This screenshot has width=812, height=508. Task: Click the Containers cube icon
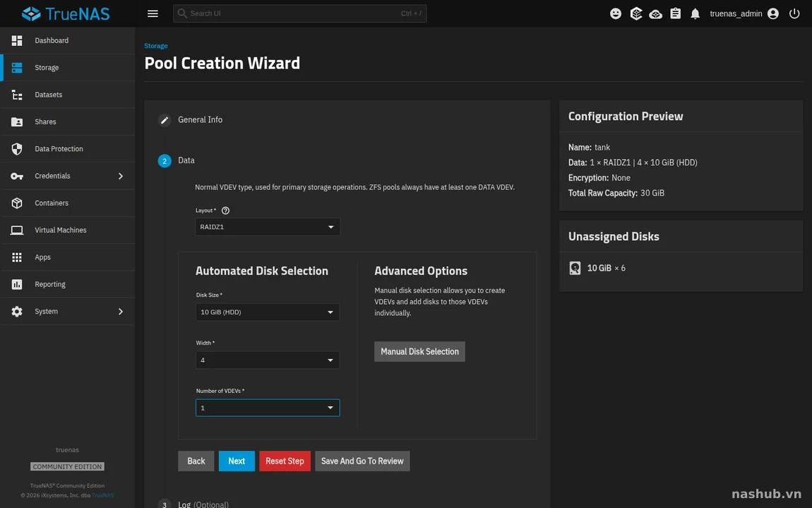tap(17, 203)
